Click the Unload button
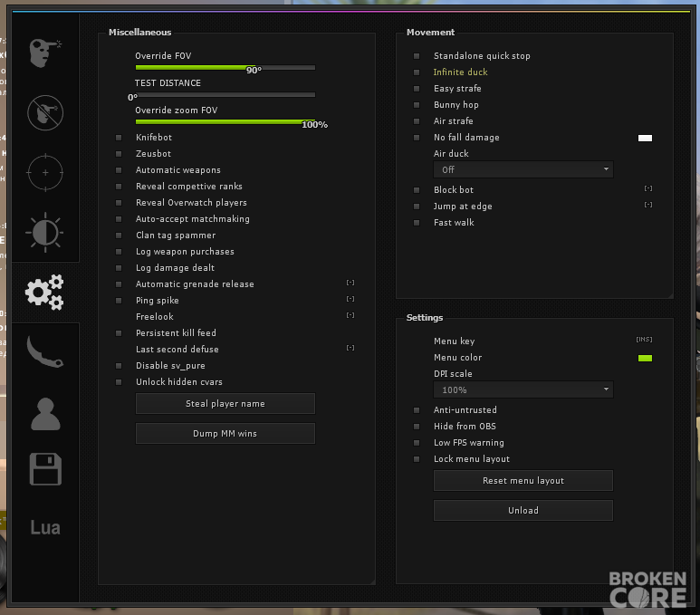The width and height of the screenshot is (700, 615). pyautogui.click(x=523, y=511)
